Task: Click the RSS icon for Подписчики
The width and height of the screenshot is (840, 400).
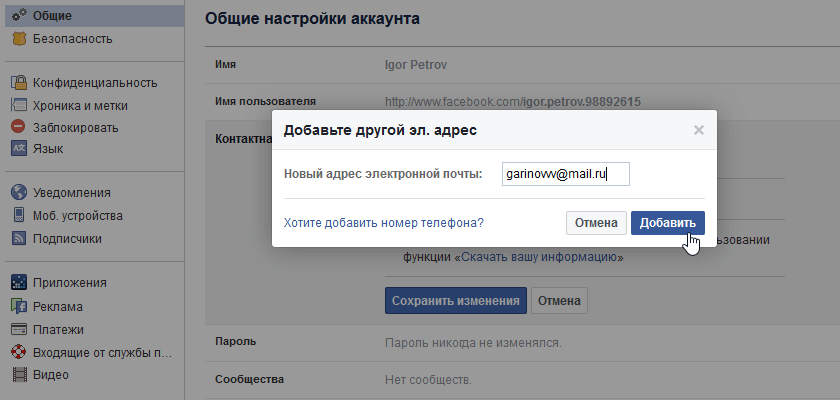Action: click(19, 238)
